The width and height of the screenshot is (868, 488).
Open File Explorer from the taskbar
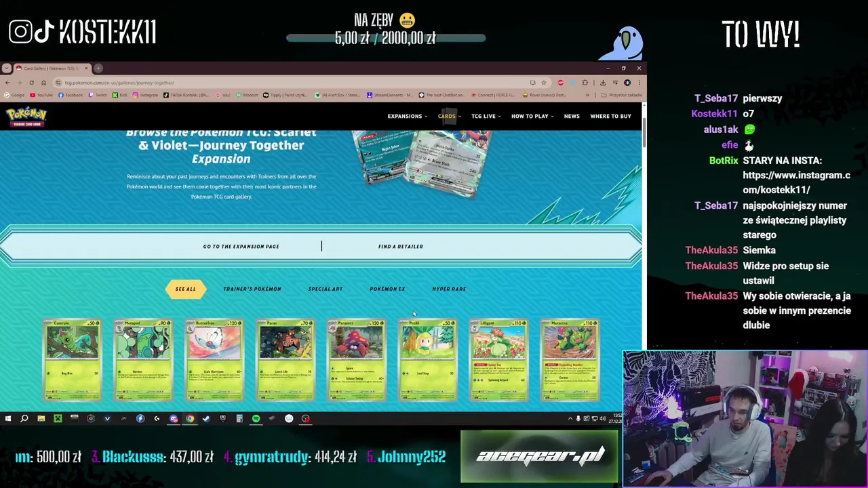(41, 419)
